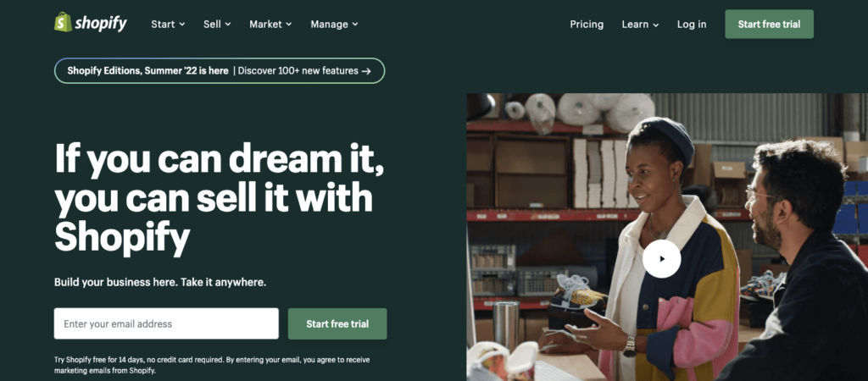Expand the Start menu chevron

point(182,25)
